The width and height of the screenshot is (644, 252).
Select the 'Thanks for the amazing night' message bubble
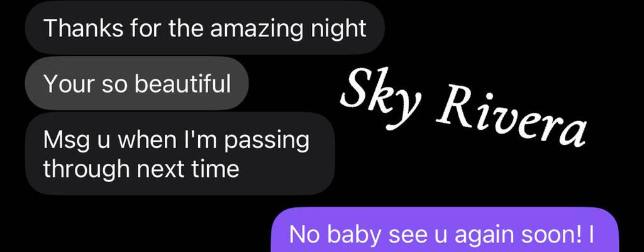pyautogui.click(x=204, y=28)
